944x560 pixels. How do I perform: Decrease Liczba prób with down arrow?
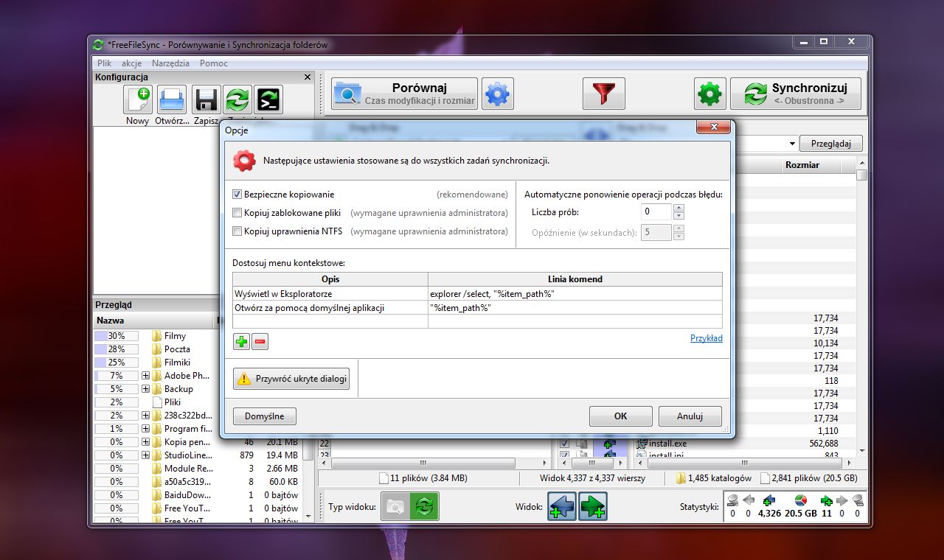(x=679, y=216)
